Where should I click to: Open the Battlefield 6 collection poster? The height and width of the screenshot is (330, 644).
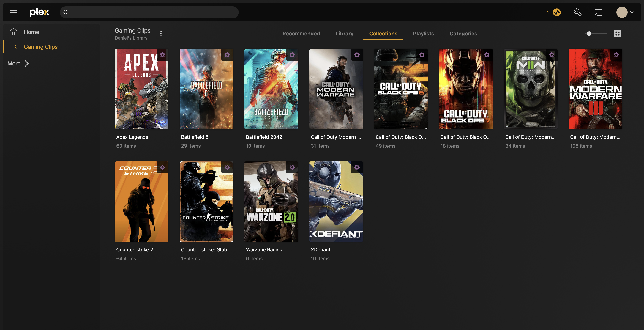pyautogui.click(x=206, y=89)
